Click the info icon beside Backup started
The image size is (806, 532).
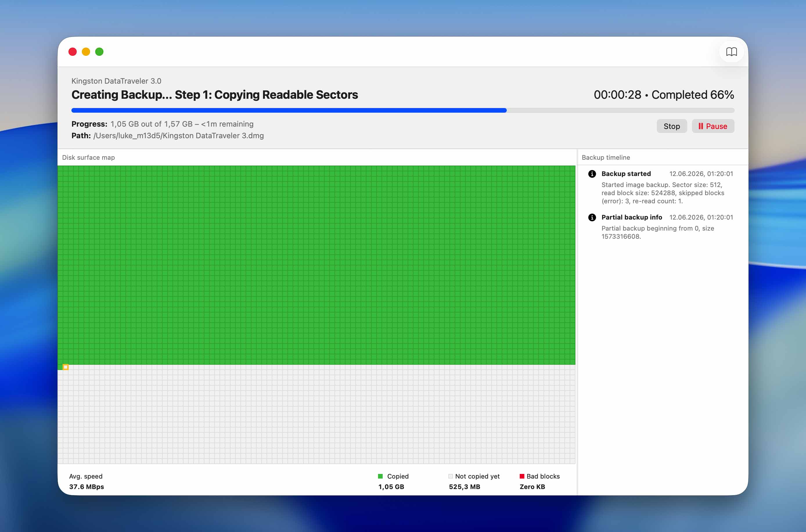[x=592, y=174]
